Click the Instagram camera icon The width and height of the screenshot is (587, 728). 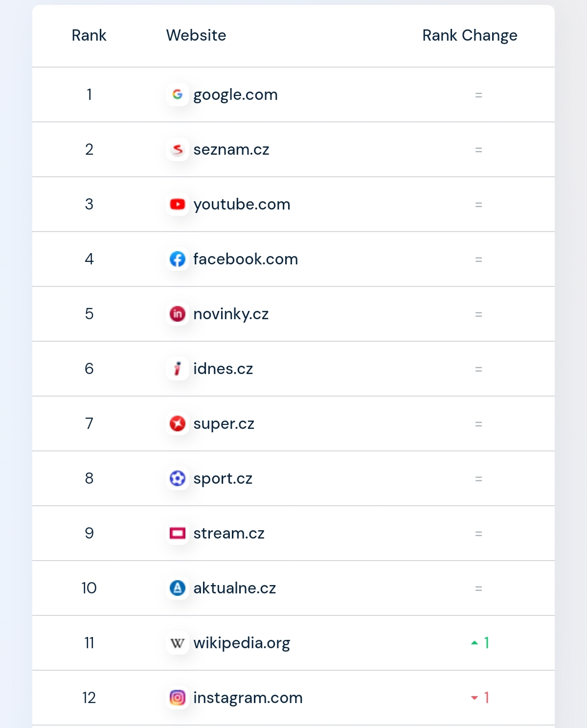177,698
